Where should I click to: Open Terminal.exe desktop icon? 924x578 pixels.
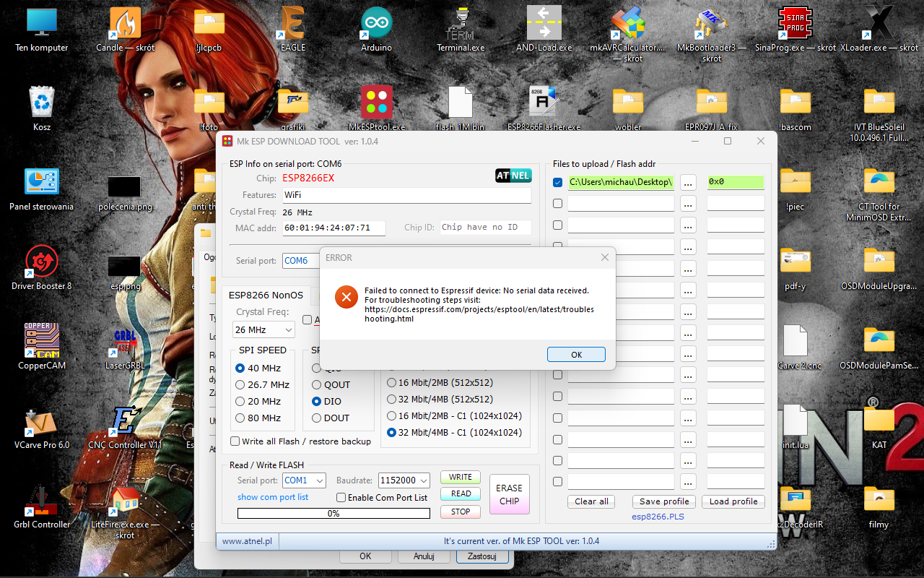point(461,24)
